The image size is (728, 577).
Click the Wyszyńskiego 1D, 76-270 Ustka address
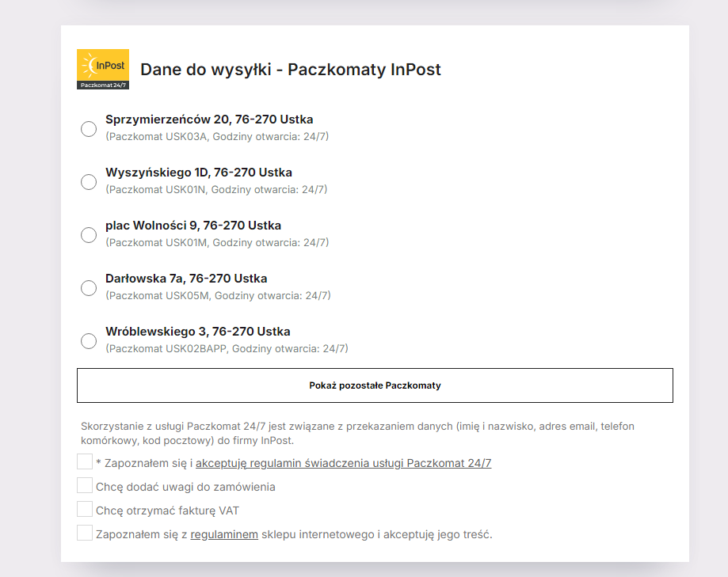[199, 172]
